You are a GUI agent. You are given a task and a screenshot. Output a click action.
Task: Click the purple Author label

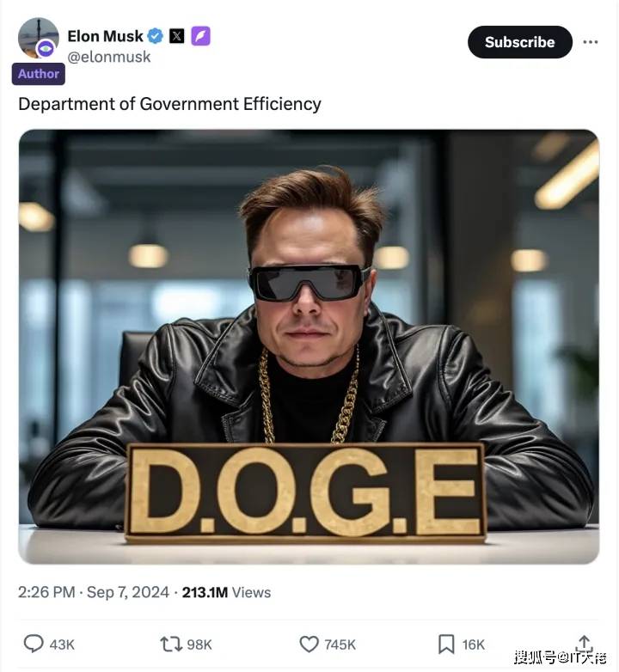39,74
